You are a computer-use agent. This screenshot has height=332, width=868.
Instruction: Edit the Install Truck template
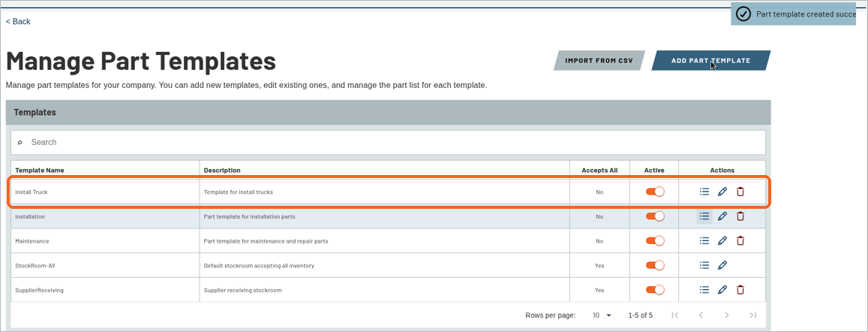pyautogui.click(x=722, y=192)
